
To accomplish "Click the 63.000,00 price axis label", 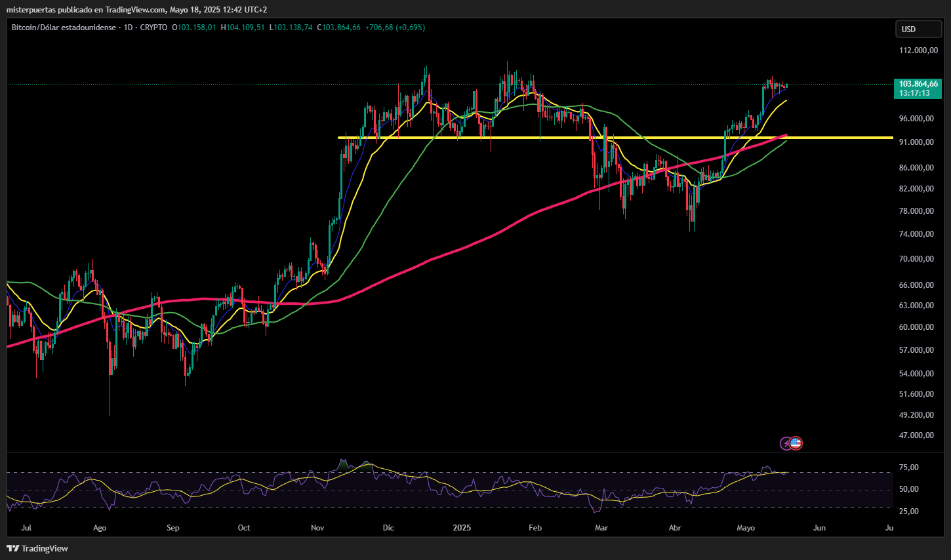I will 916,306.
